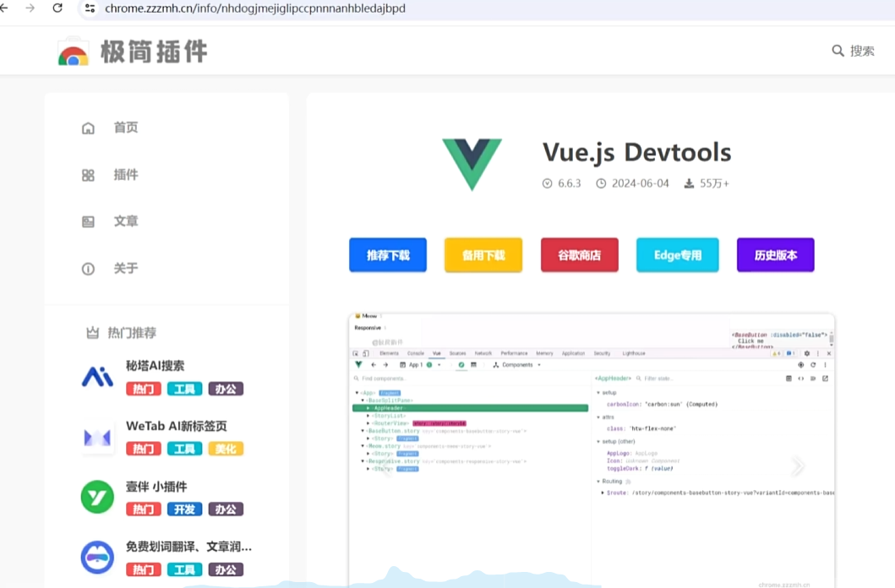Viewport: 895px width, 588px height.
Task: Click the WeTab AI新标签页 icon
Action: (97, 438)
